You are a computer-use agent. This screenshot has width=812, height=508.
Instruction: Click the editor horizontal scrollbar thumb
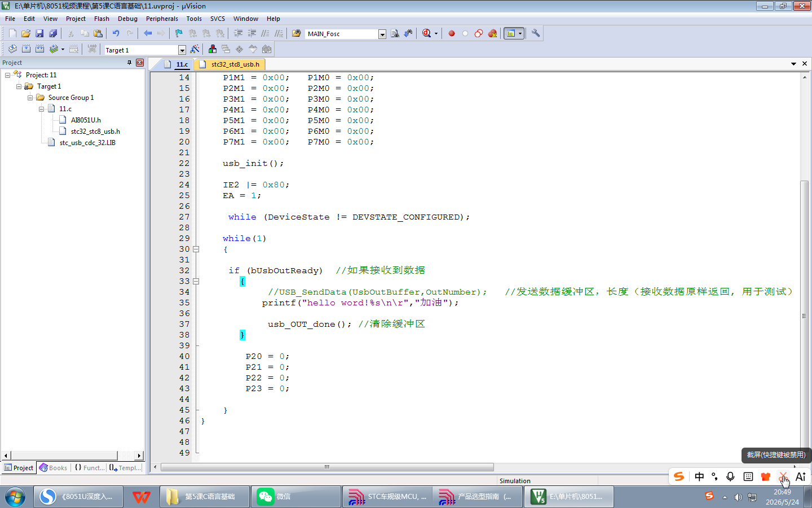click(x=327, y=467)
